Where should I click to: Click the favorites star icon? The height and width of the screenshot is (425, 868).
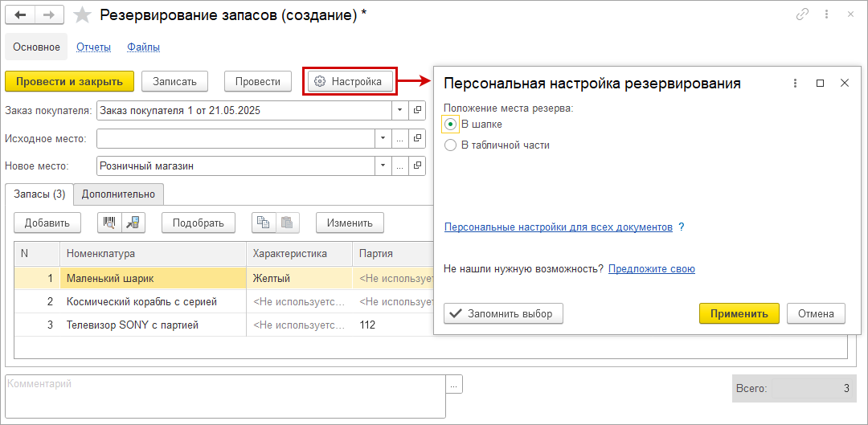pos(82,15)
